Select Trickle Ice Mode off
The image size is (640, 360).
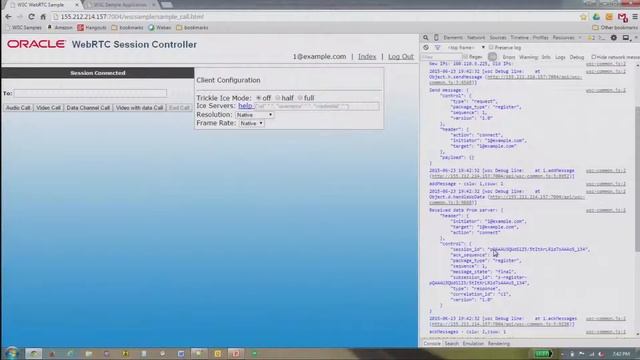[x=258, y=98]
